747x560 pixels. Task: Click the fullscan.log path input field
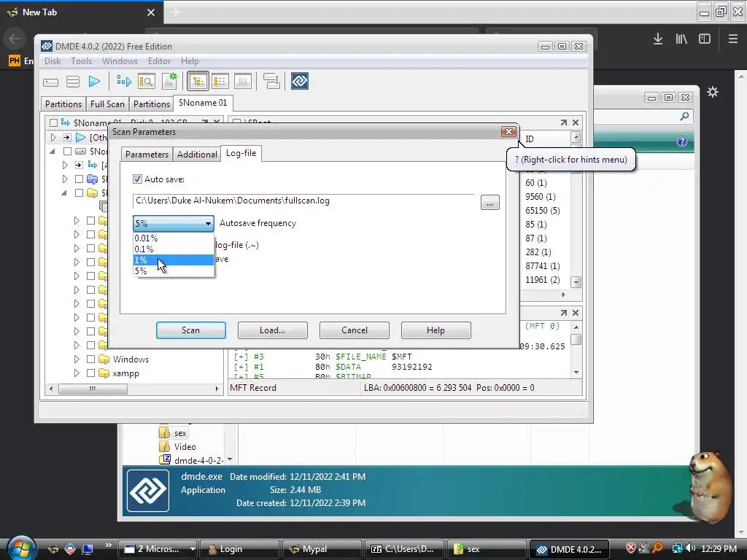pyautogui.click(x=303, y=201)
